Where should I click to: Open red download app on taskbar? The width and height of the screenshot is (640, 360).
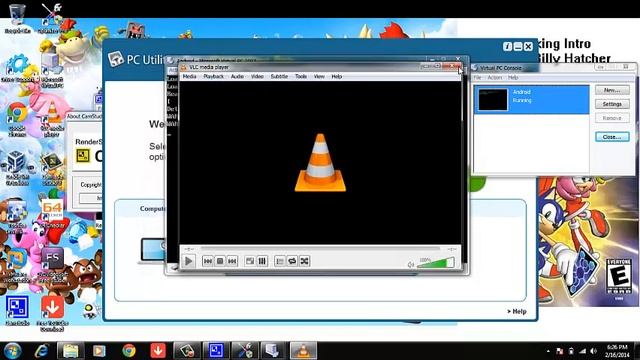(x=158, y=351)
